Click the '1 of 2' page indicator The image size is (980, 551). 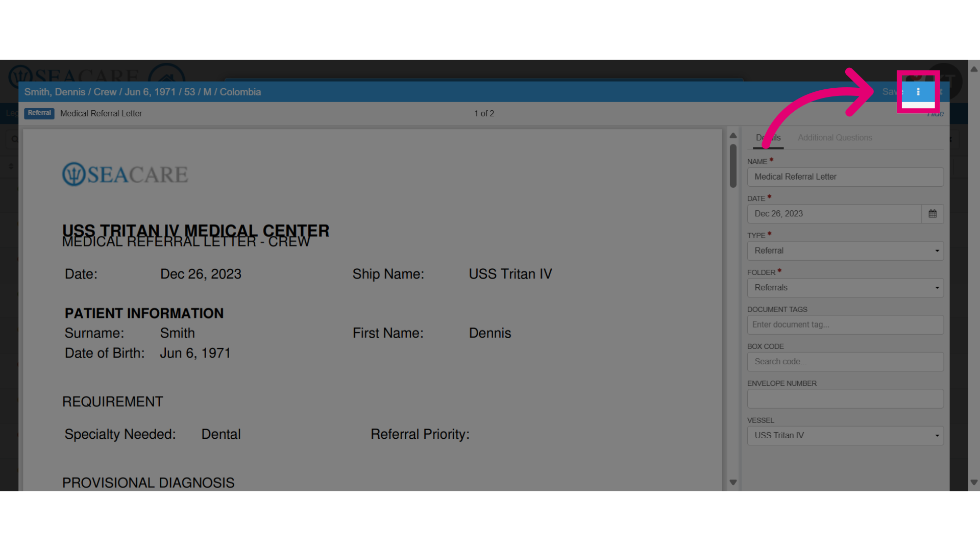tap(484, 113)
